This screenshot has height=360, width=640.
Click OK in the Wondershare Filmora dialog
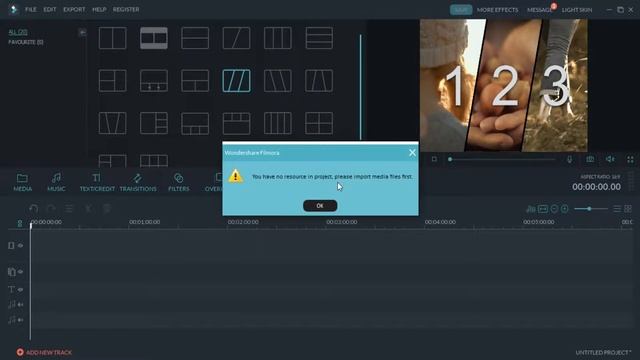(x=320, y=206)
